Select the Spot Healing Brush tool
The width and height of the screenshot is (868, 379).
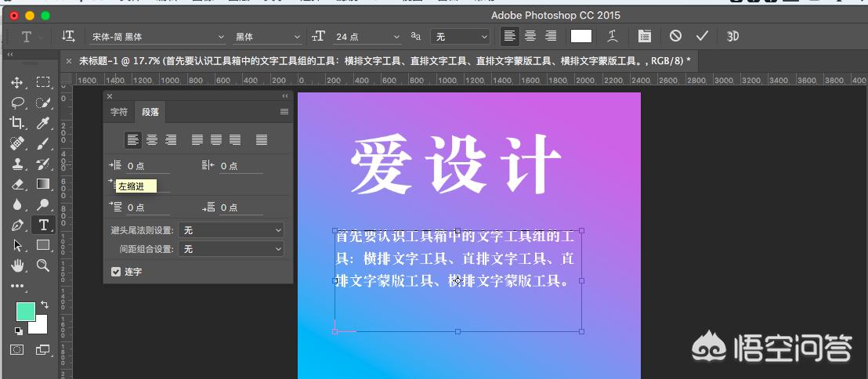17,144
